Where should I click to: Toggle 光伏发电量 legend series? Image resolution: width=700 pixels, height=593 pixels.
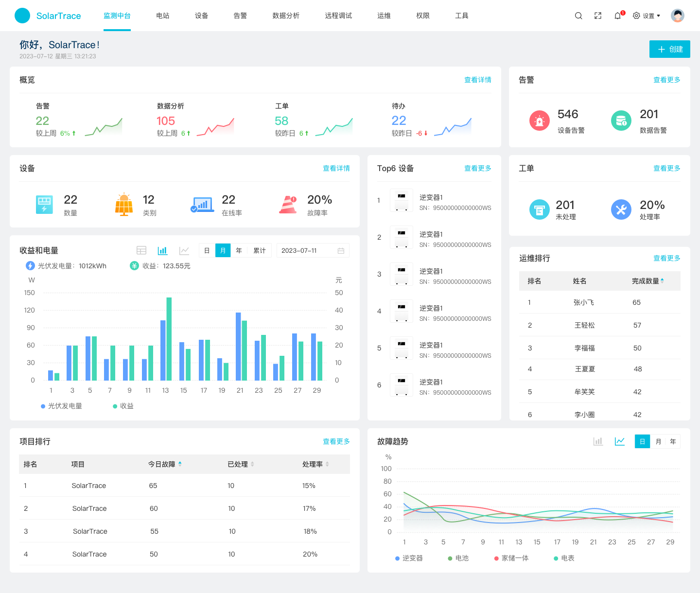pos(61,406)
